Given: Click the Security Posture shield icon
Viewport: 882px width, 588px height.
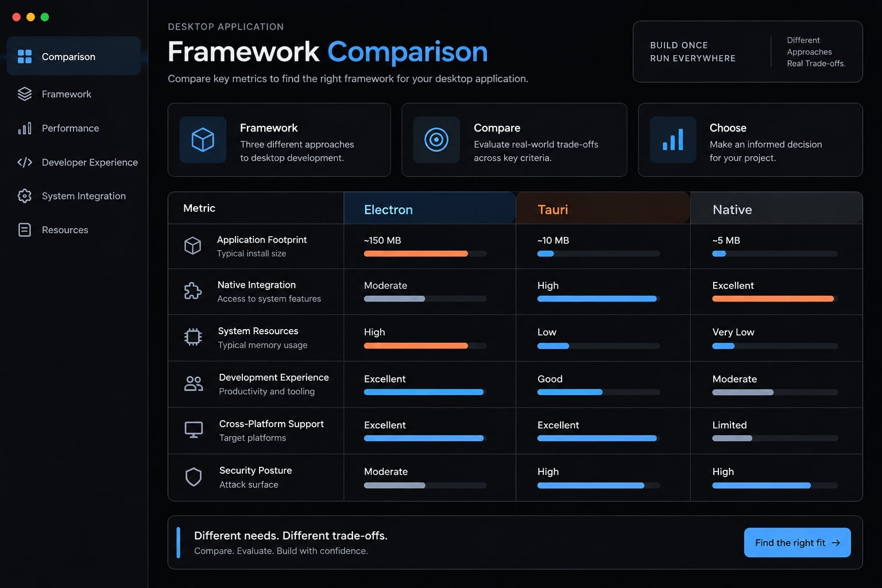Looking at the screenshot, I should click(194, 477).
